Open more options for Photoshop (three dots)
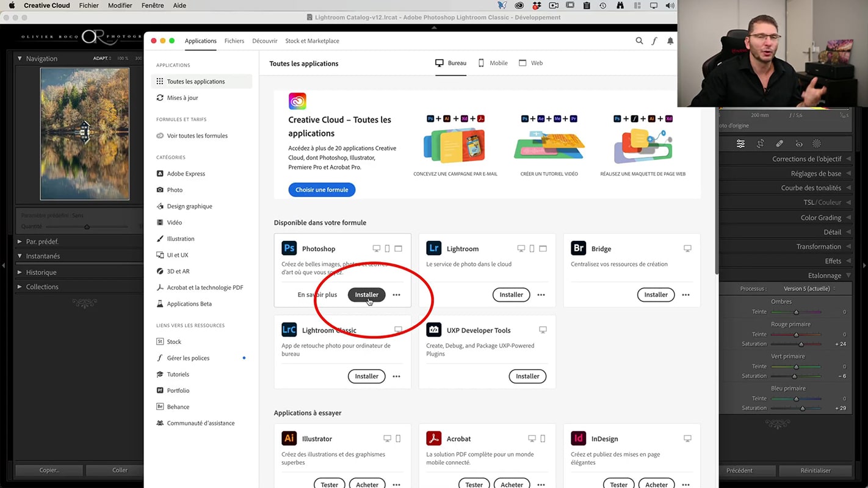The image size is (868, 488). (397, 295)
